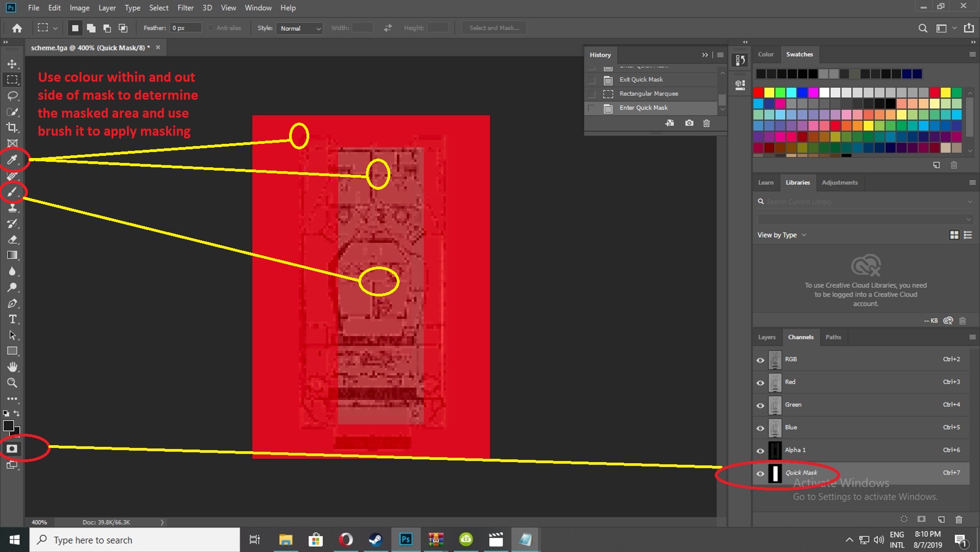Select the Zoom tool
This screenshot has height=552, width=980.
12,383
